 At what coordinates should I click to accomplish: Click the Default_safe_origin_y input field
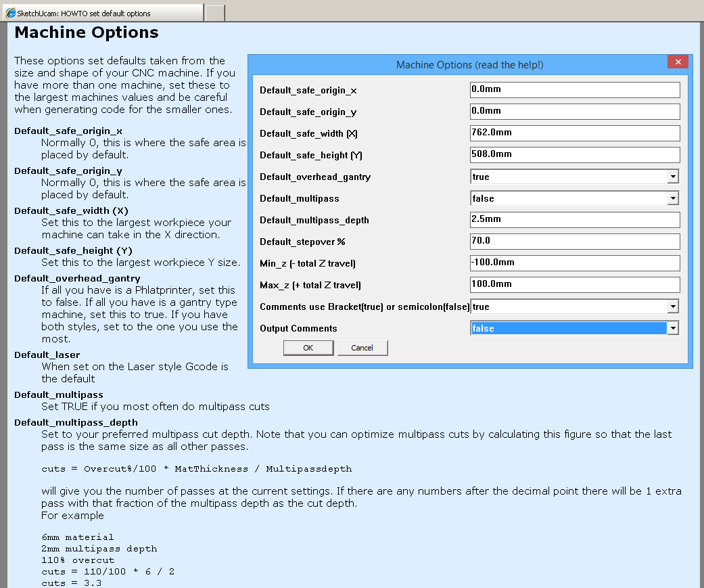click(574, 112)
